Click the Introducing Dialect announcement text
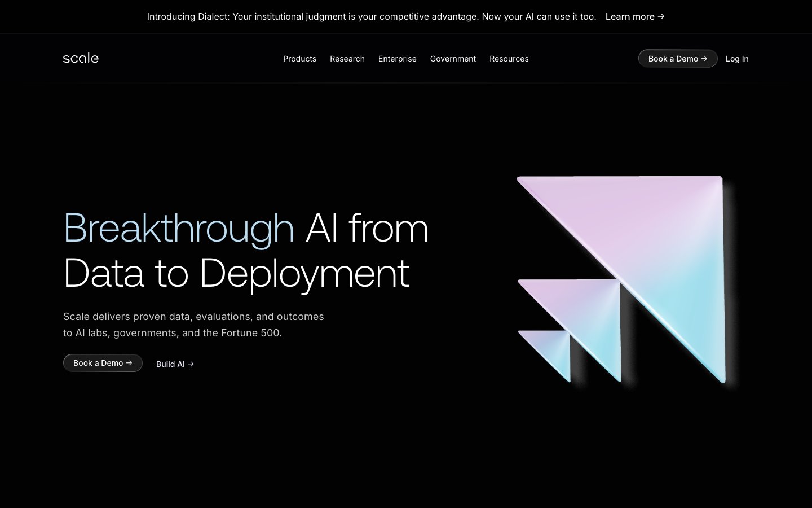 [372, 17]
